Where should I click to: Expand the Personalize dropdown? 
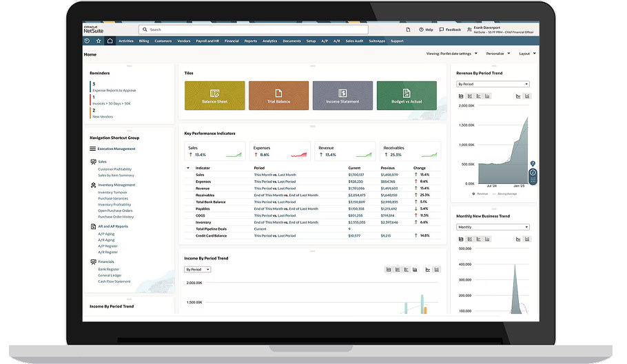(497, 54)
